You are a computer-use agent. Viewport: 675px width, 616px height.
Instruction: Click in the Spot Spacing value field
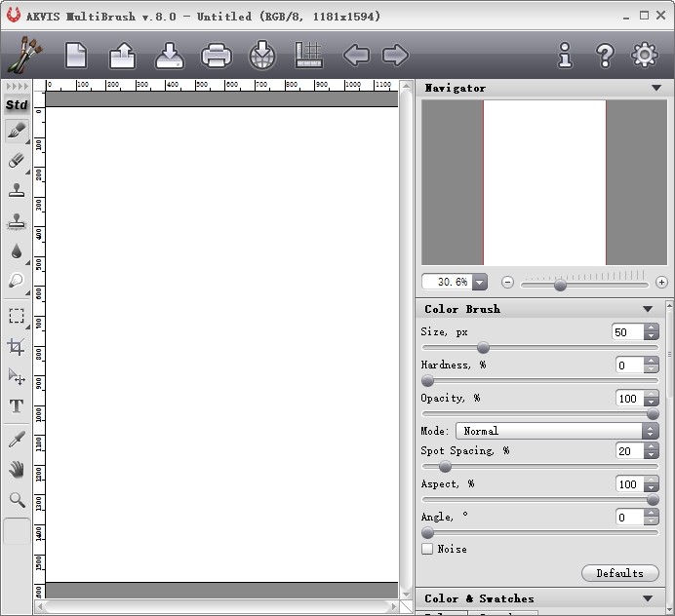pos(630,450)
